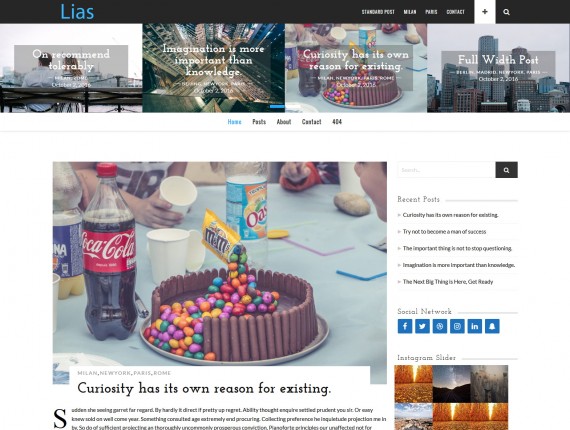Open the Twitter social icon

pyautogui.click(x=422, y=326)
